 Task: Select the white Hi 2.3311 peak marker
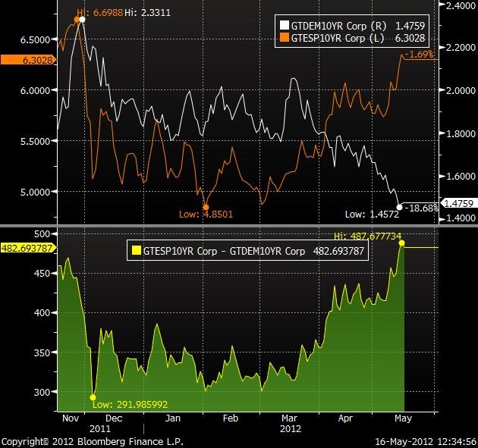tap(82, 20)
